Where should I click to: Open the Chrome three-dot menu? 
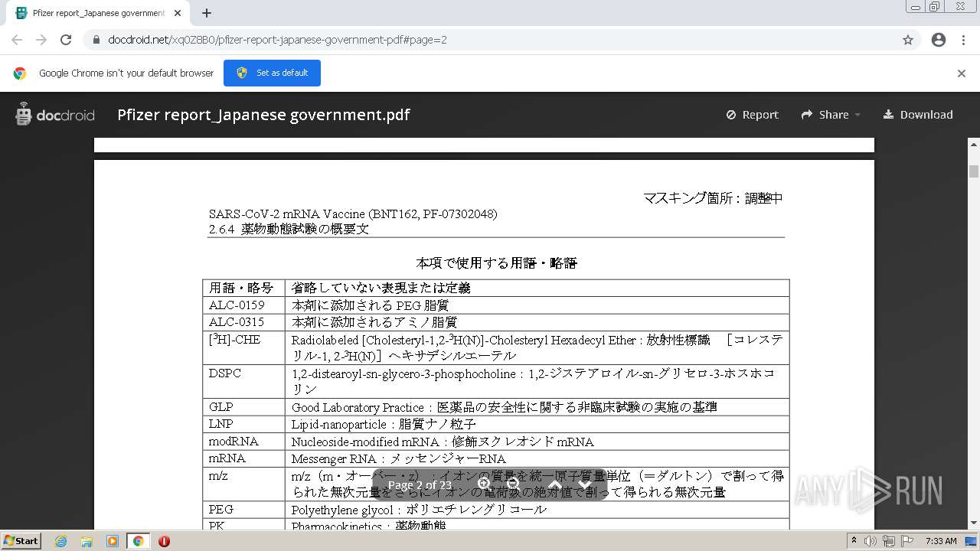pyautogui.click(x=963, y=40)
